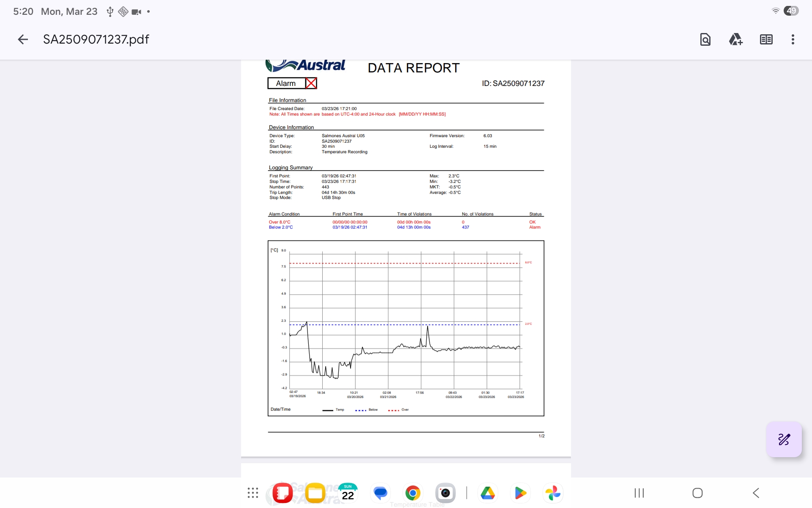812x508 pixels.
Task: Open the Calendar app showing 22
Action: pos(348,493)
